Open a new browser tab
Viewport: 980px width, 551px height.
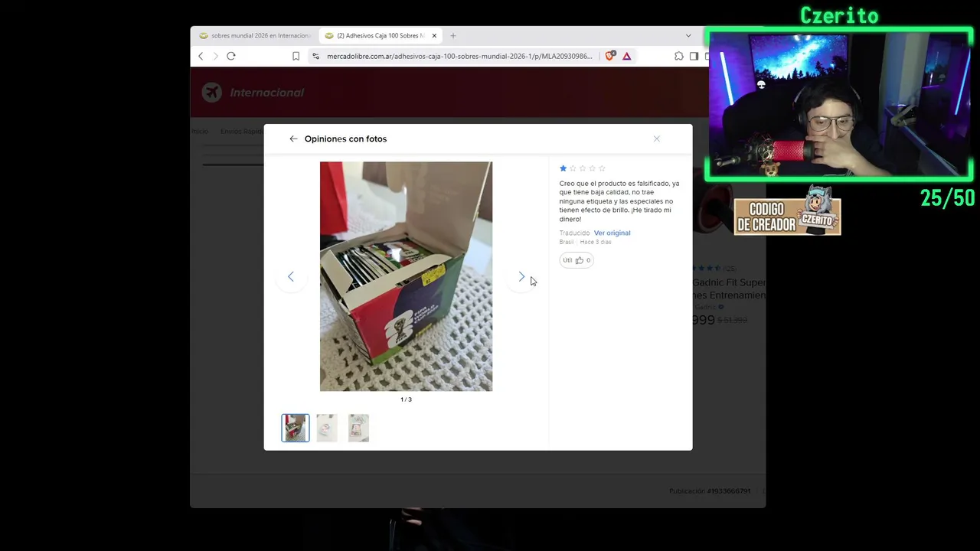452,35
